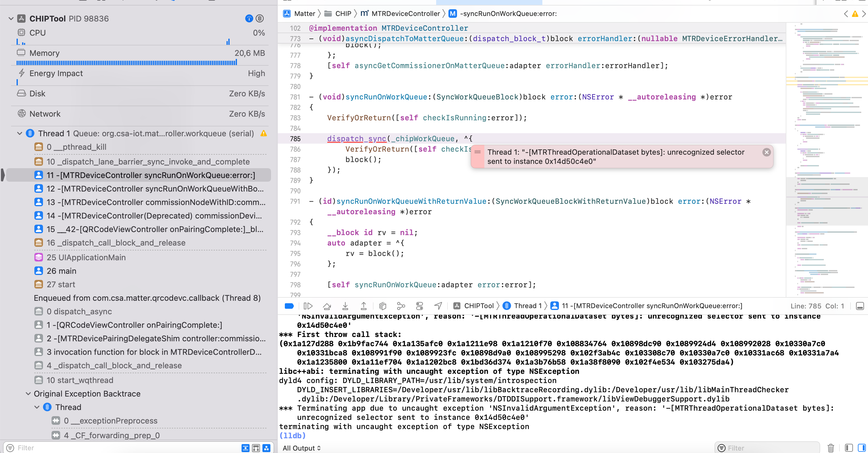Viewport: 868px width, 453px height.
Task: Collapse Thread under Original Exception Backtrace
Action: (37, 407)
